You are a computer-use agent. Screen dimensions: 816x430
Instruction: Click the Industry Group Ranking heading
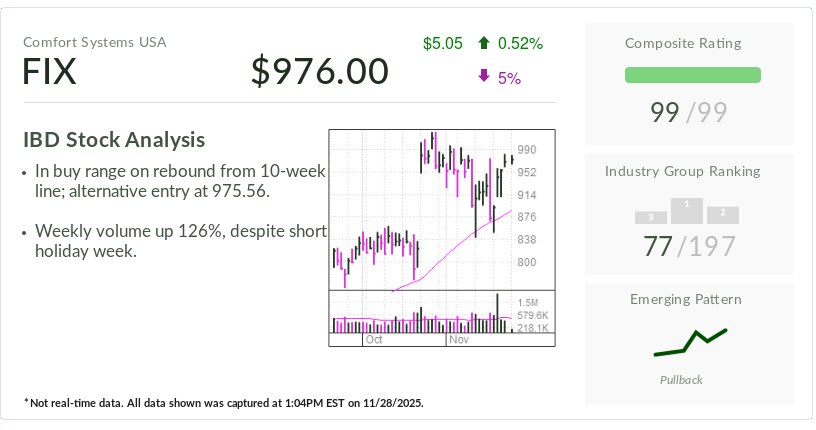point(682,171)
